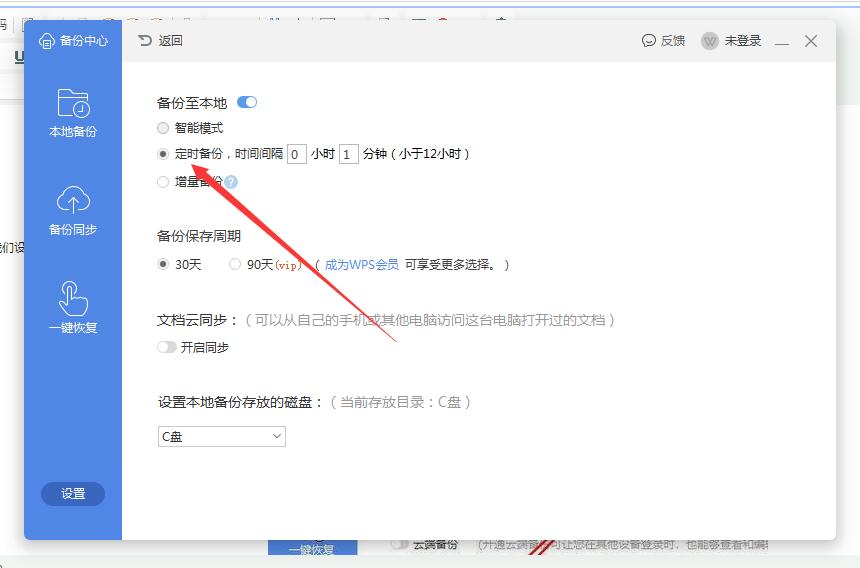Click the 小时 hours input field
Image resolution: width=860 pixels, height=568 pixels.
coord(297,154)
